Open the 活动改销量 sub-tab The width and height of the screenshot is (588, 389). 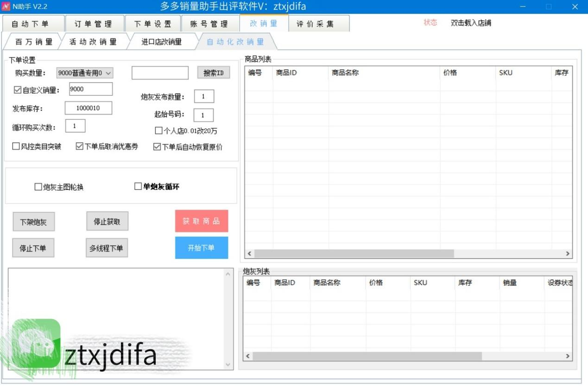93,42
